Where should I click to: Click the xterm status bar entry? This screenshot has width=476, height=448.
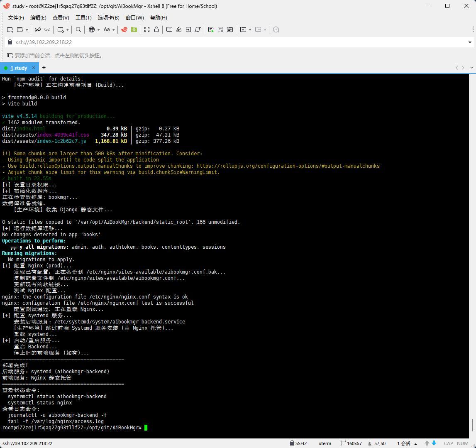click(x=325, y=443)
